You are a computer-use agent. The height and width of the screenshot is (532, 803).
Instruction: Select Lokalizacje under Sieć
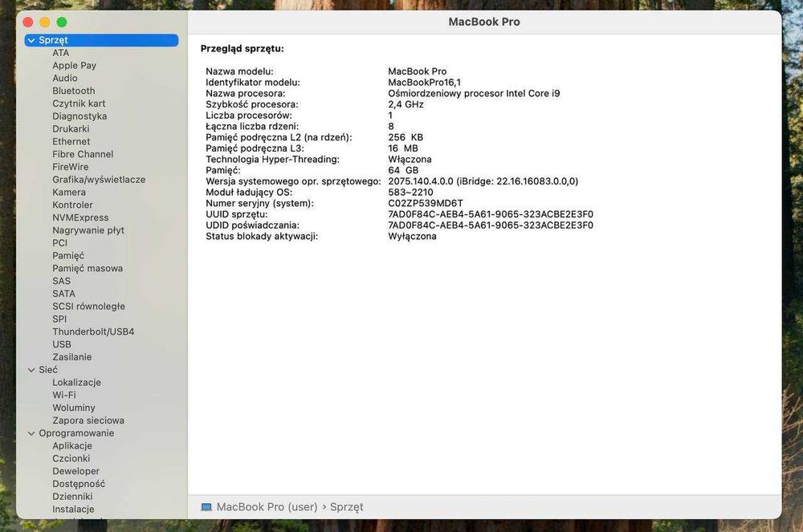(77, 383)
